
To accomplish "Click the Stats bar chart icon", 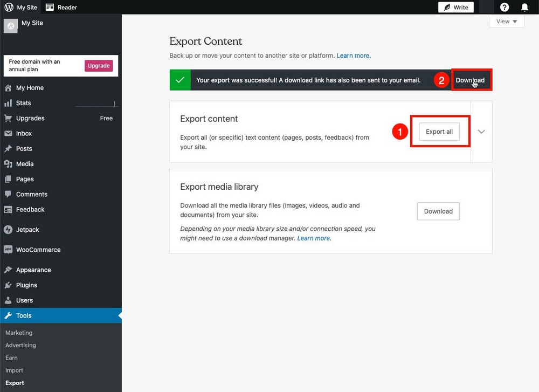I will (x=8, y=103).
